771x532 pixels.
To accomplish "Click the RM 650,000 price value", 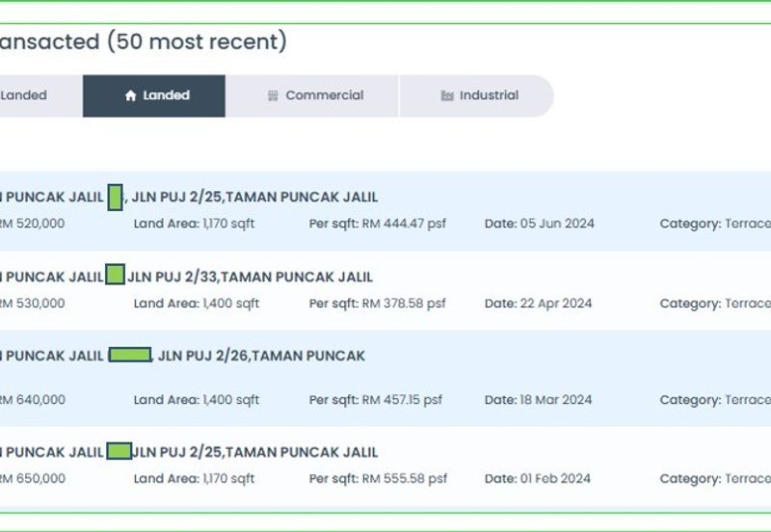I will pos(32,478).
